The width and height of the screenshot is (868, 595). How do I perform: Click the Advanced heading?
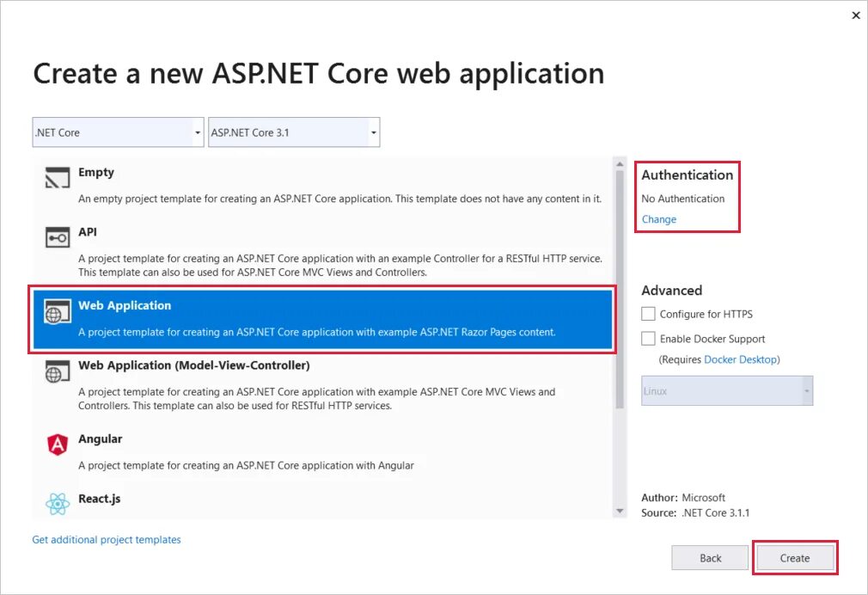click(x=671, y=291)
